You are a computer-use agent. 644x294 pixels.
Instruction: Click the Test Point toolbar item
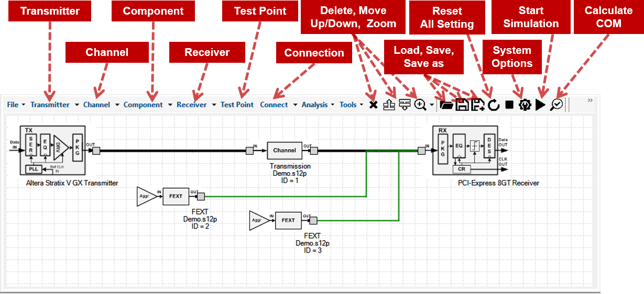[237, 105]
